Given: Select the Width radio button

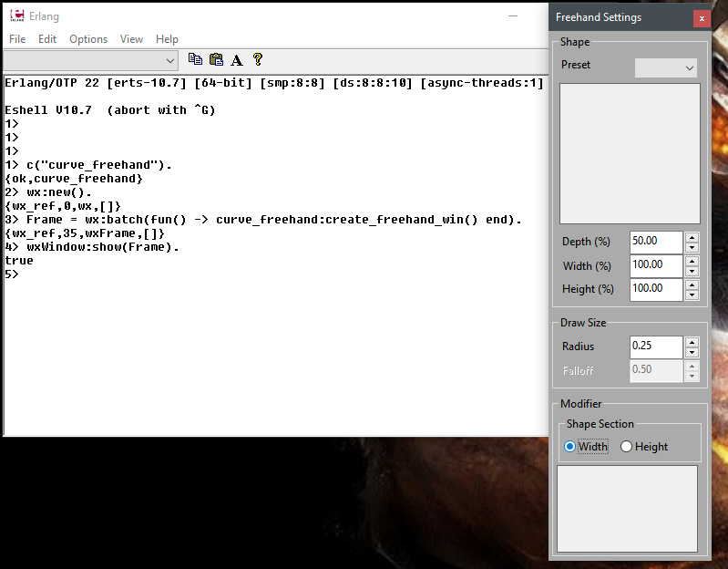Looking at the screenshot, I should pos(586,447).
